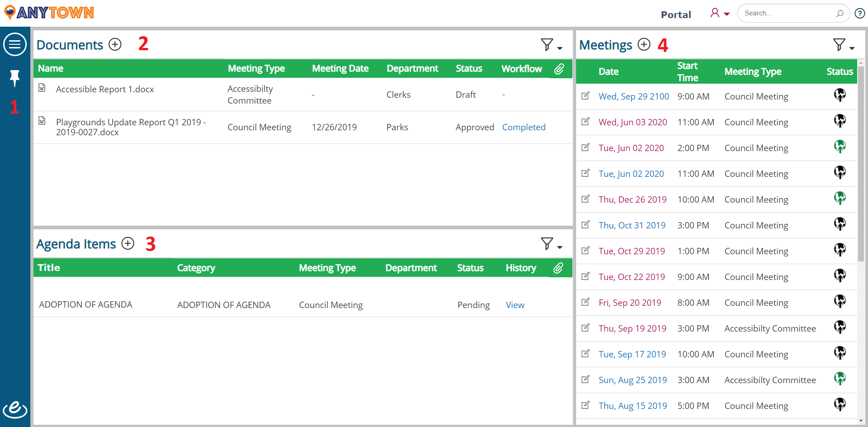Expand the user account dropdown

720,13
